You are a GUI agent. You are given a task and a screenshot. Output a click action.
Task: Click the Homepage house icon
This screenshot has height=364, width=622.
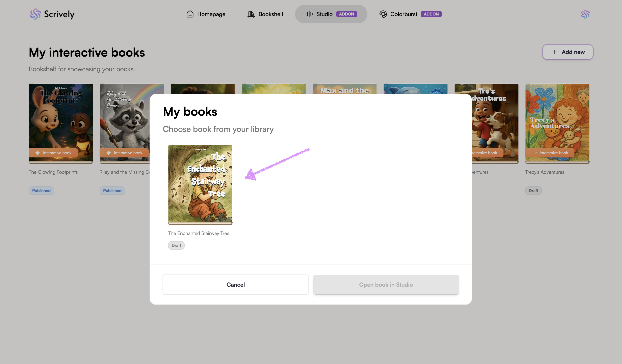click(x=190, y=14)
